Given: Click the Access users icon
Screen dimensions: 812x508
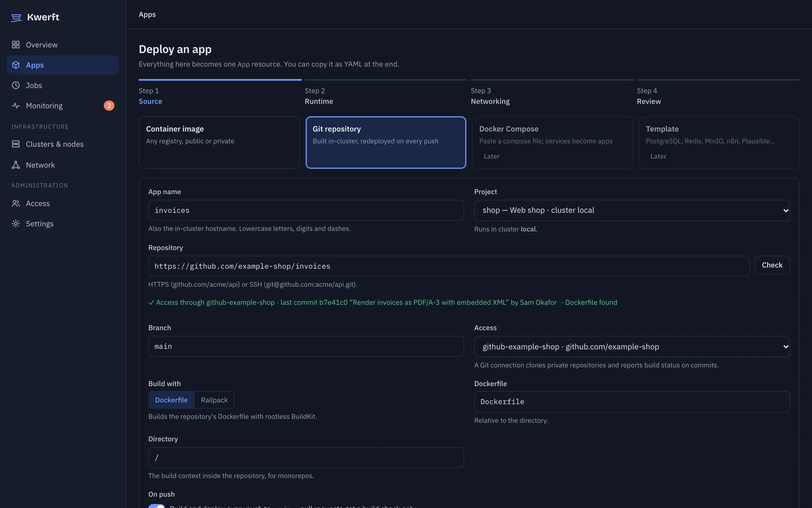Looking at the screenshot, I should pos(16,203).
